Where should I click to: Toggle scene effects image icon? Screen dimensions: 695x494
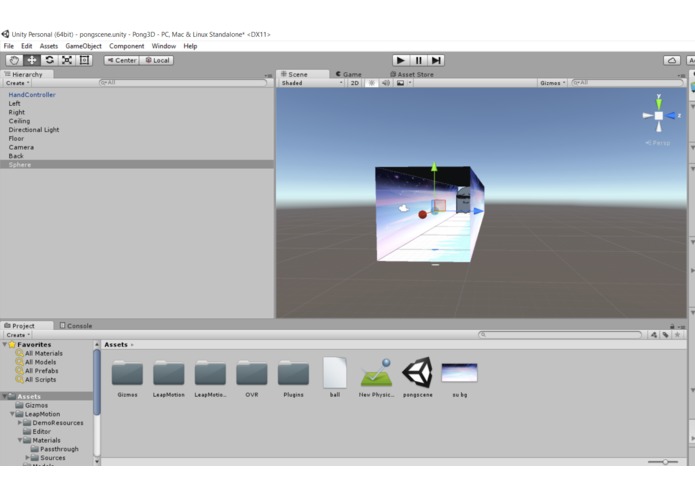click(400, 83)
